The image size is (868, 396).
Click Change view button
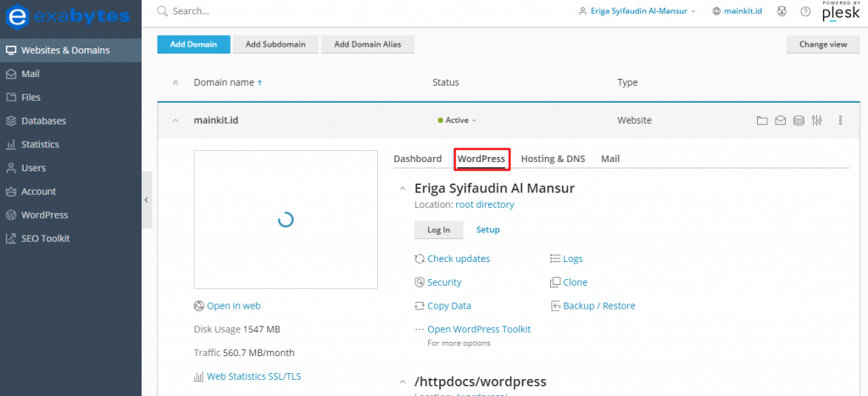pyautogui.click(x=823, y=44)
